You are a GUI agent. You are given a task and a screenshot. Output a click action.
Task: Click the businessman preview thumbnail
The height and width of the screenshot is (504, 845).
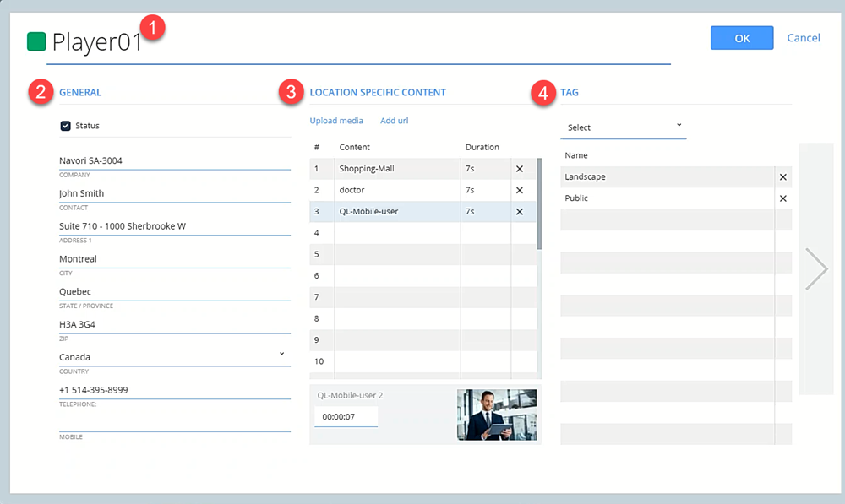coord(496,415)
